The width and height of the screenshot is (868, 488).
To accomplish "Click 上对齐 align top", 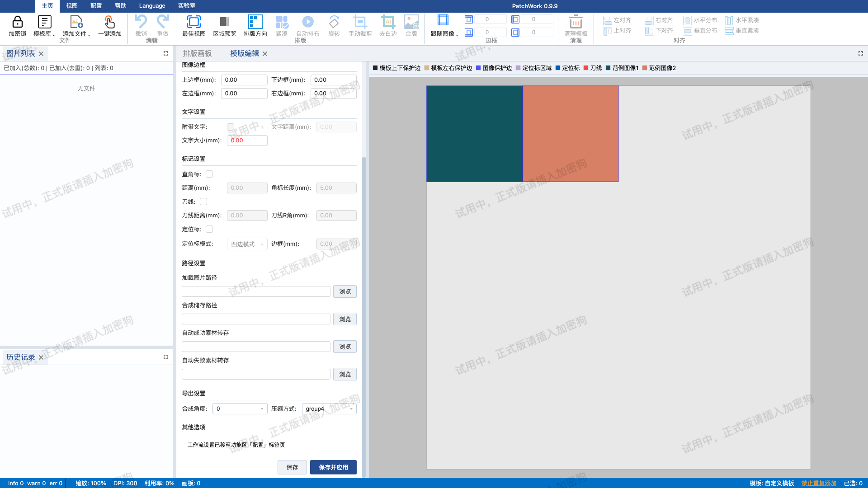I will pos(617,31).
